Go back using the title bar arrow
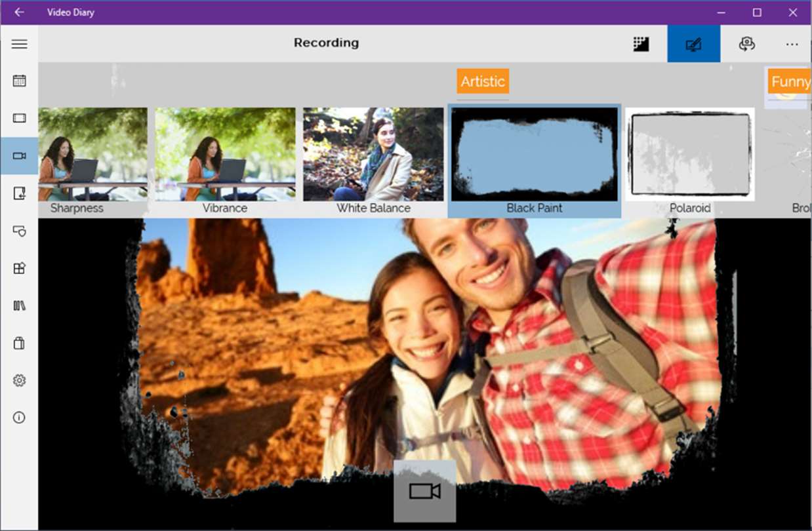 19,12
